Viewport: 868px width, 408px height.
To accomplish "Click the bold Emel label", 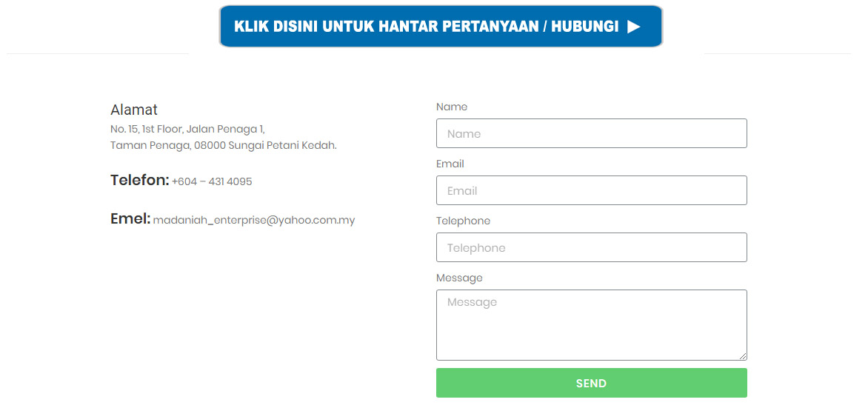I will point(130,218).
